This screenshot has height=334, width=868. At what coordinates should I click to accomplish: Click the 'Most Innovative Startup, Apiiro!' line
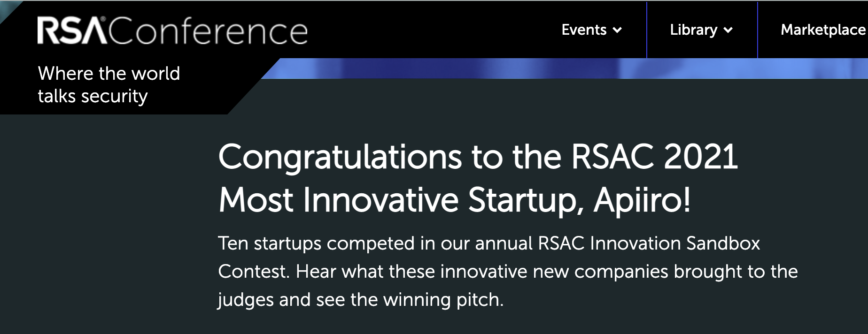[455, 200]
